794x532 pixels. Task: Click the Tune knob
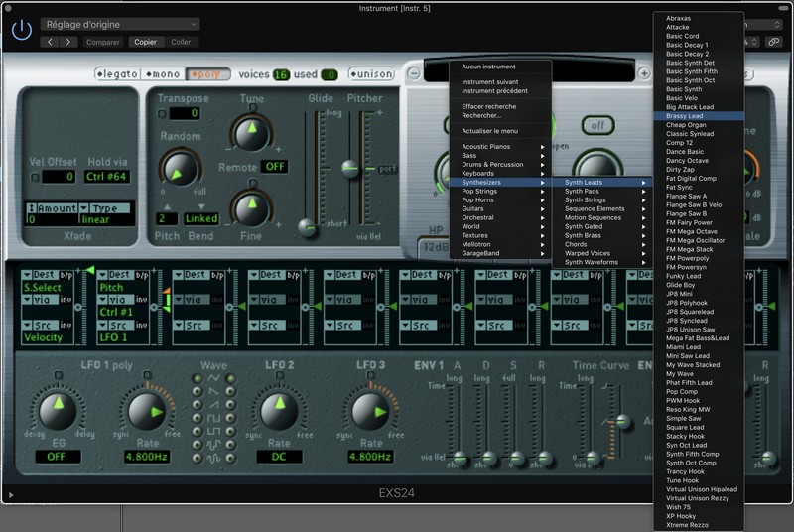tap(251, 132)
